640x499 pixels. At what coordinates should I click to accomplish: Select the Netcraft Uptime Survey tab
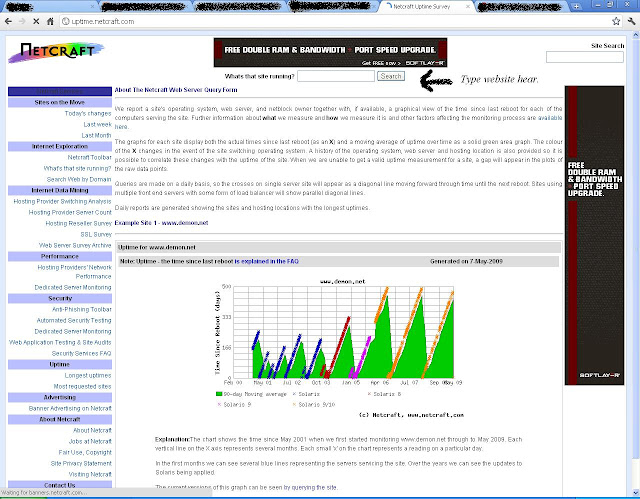click(x=422, y=7)
